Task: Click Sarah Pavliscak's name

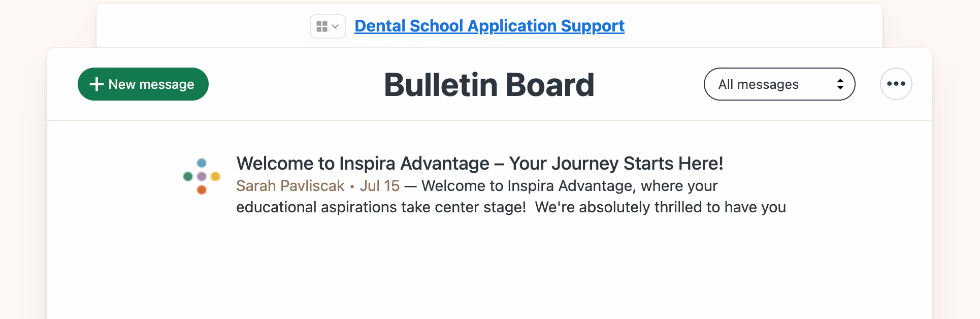Action: (x=289, y=186)
